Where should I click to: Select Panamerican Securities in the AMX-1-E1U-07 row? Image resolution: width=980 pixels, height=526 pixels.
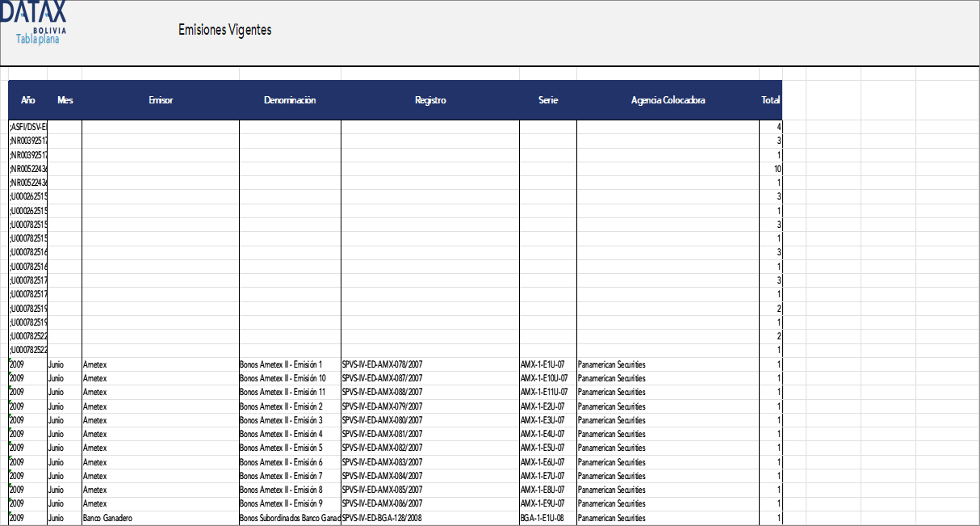pos(668,364)
